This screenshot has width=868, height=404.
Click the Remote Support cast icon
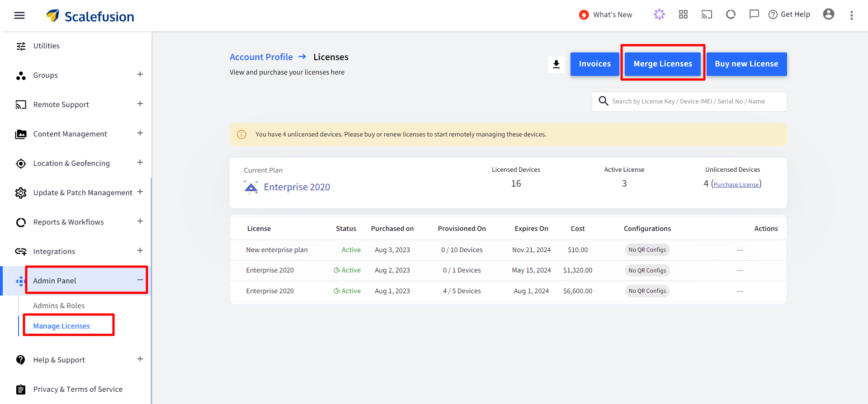click(x=21, y=105)
